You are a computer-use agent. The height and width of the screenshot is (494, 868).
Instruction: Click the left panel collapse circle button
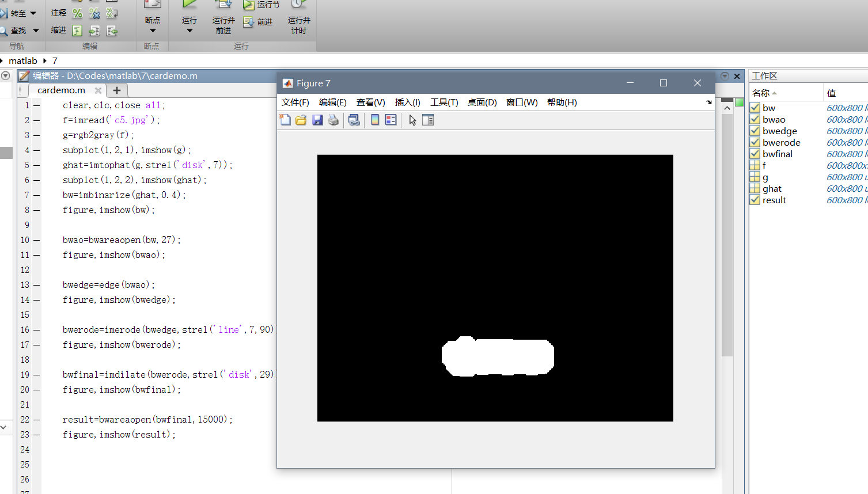pyautogui.click(x=5, y=75)
